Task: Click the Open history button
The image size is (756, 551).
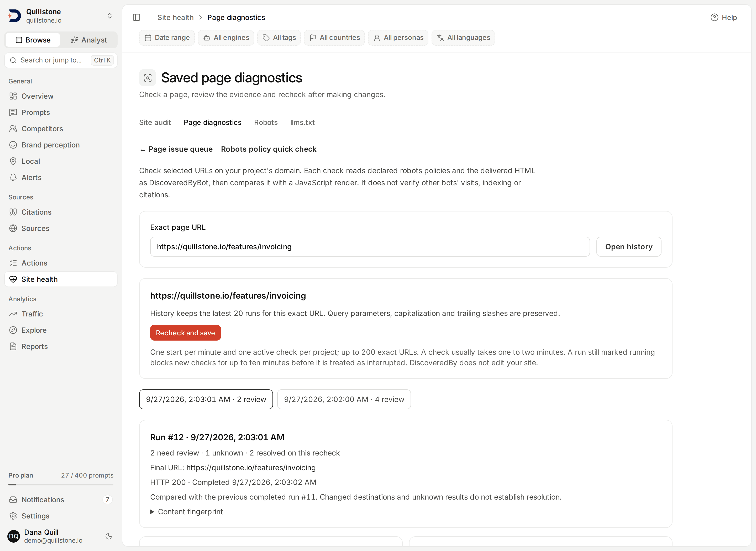Action: [x=629, y=247]
